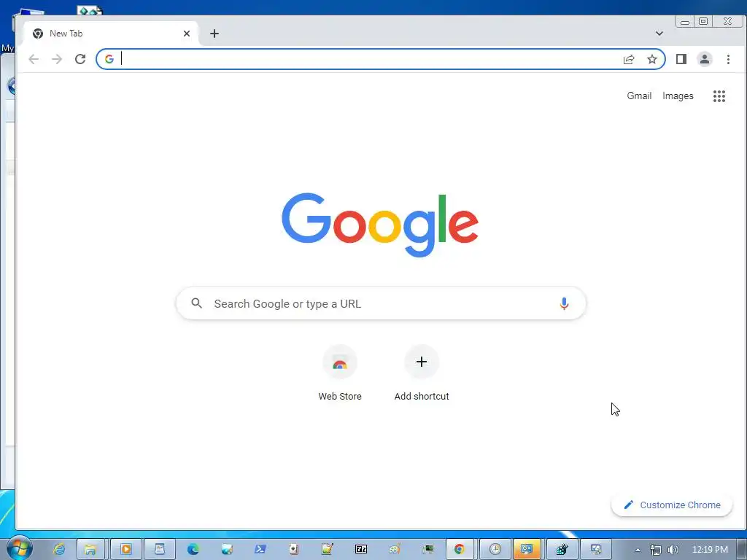Open a new tab with plus button
Image resolution: width=747 pixels, height=560 pixels.
point(214,34)
